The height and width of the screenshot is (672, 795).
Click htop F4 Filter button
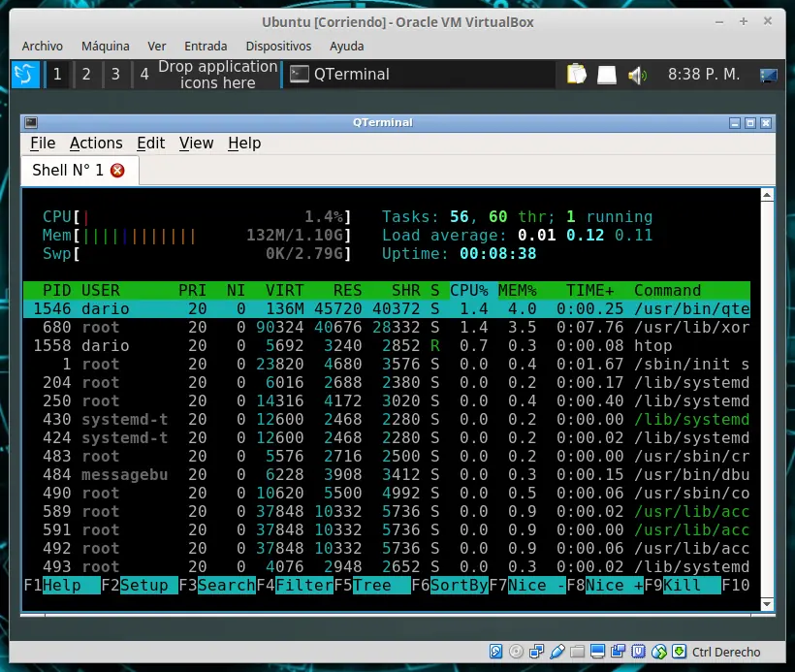295,586
